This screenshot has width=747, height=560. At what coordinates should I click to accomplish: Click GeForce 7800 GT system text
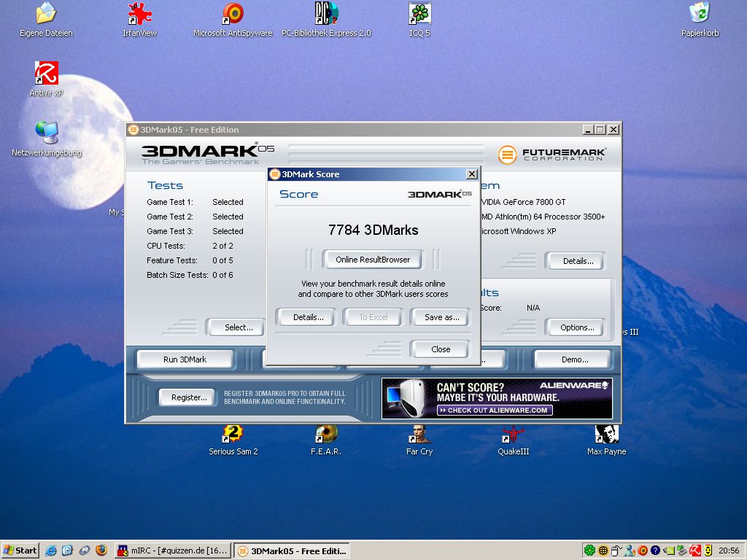[x=523, y=202]
